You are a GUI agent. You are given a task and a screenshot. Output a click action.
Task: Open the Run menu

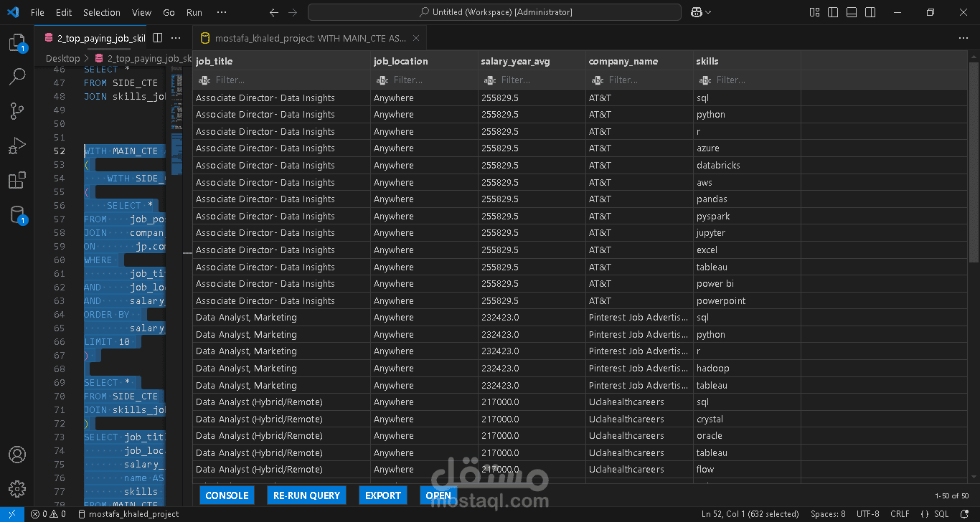194,12
